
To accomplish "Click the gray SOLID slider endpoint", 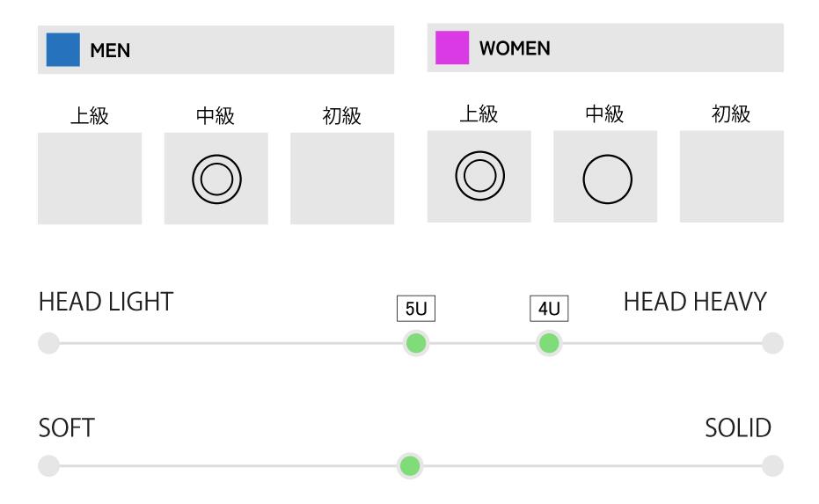I will click(x=772, y=465).
